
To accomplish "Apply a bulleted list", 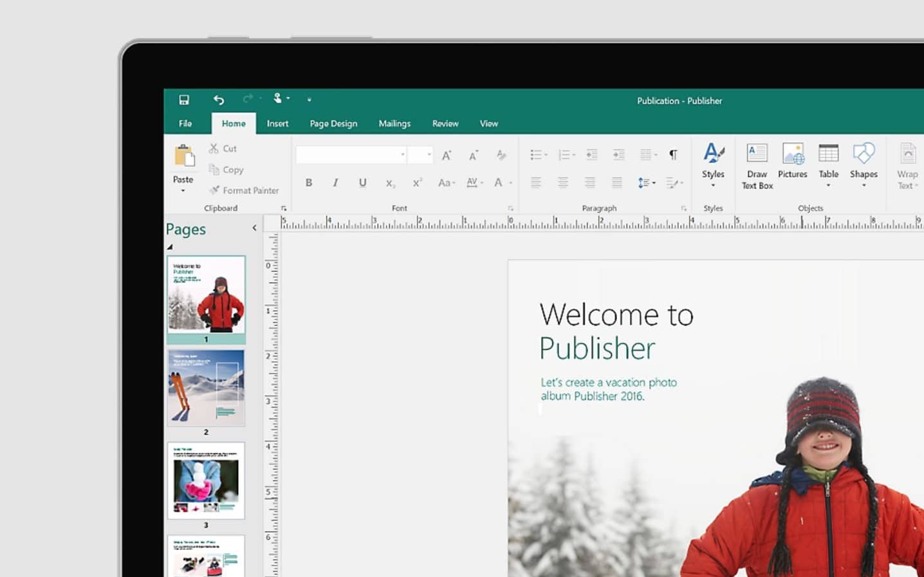I will [538, 155].
